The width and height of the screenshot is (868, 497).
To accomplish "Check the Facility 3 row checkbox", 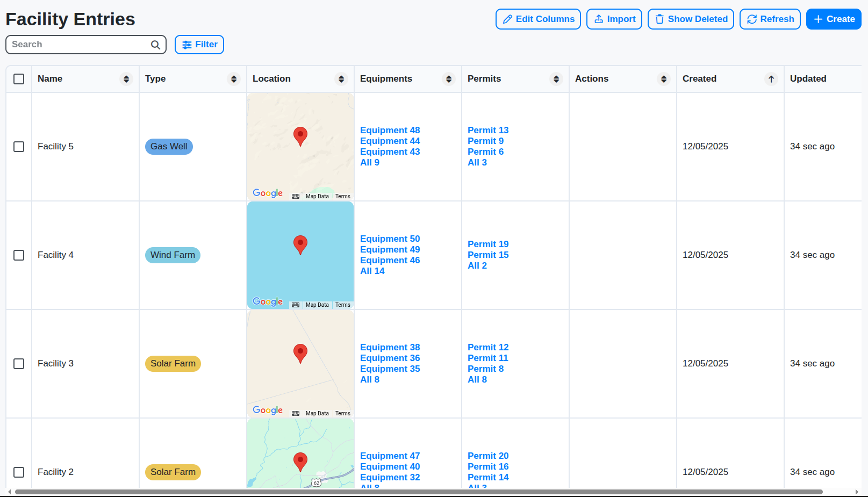I will click(x=19, y=364).
